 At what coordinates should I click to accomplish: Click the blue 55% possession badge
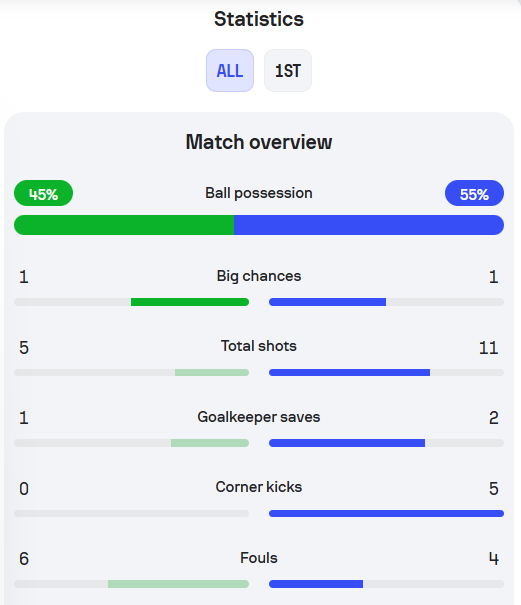pos(474,193)
